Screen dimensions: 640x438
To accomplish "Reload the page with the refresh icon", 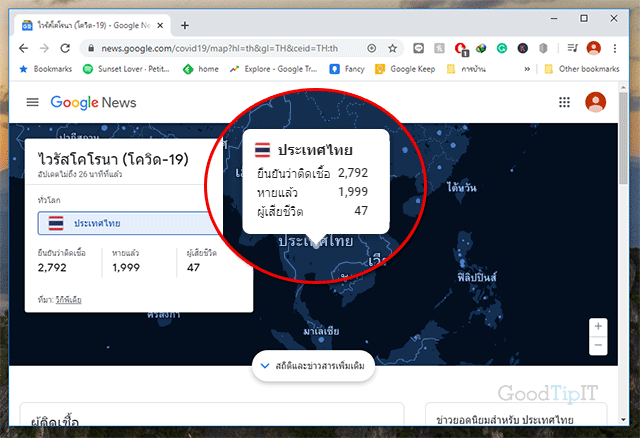I will pos(65,49).
